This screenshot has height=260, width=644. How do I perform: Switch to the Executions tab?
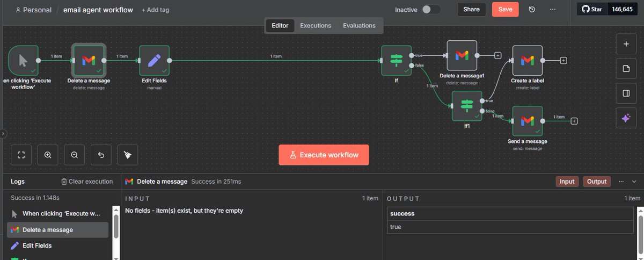[x=316, y=25]
